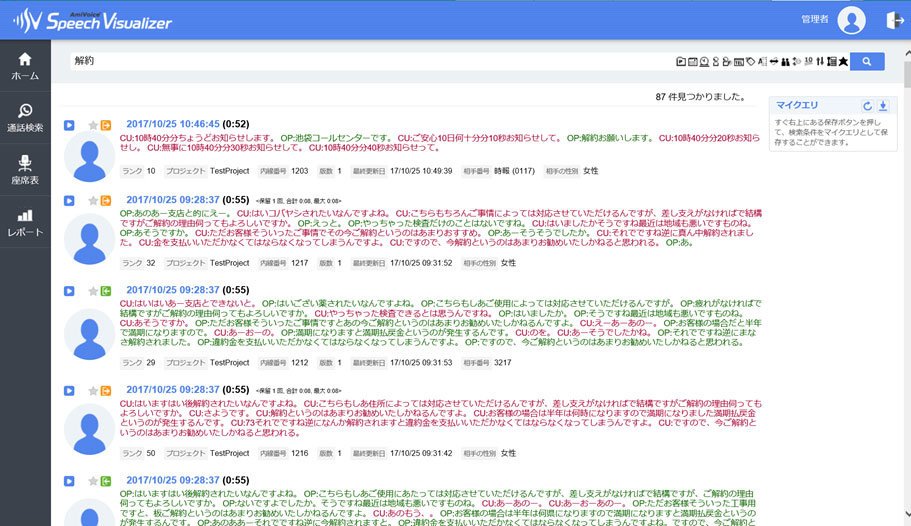The width and height of the screenshot is (911, 526).
Task: Open the two-people speaker filter icon
Action: pyautogui.click(x=786, y=61)
